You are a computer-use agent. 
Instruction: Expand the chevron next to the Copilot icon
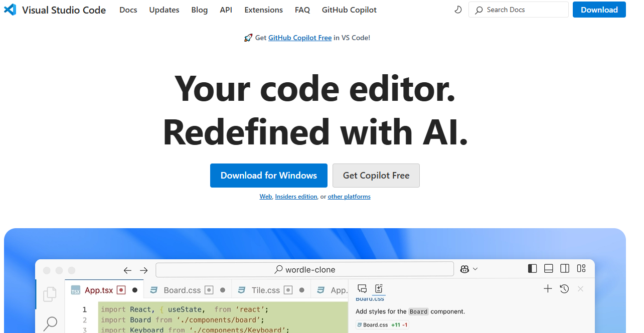coord(474,269)
